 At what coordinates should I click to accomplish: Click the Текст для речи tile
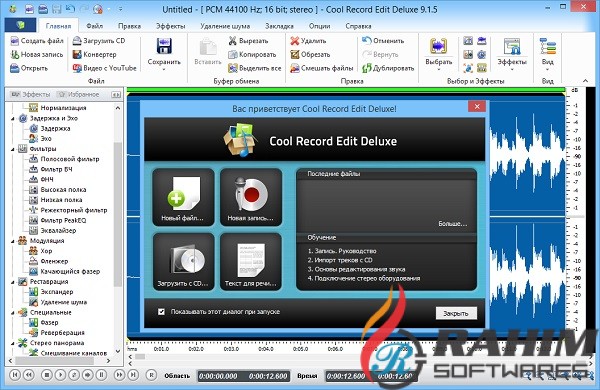point(251,262)
